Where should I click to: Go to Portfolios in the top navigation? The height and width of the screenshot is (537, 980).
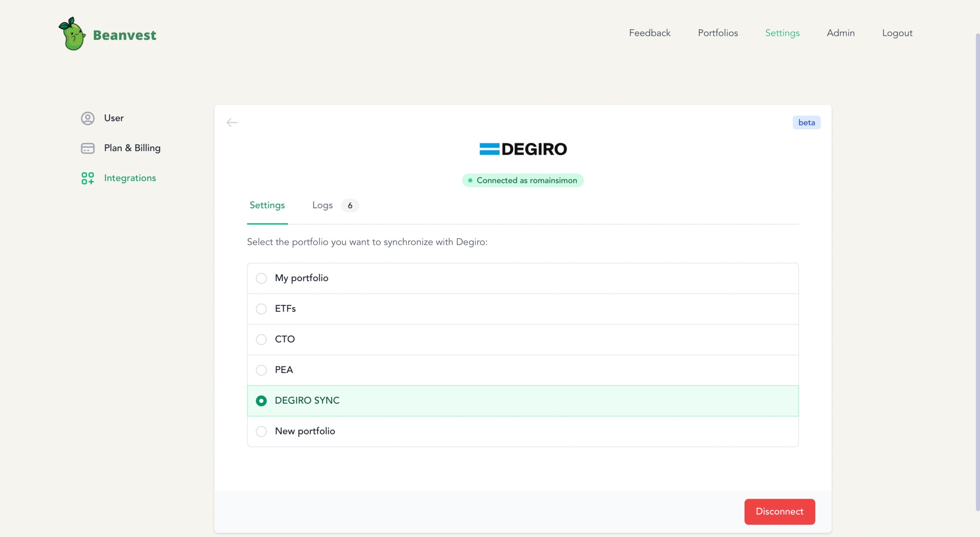(718, 33)
